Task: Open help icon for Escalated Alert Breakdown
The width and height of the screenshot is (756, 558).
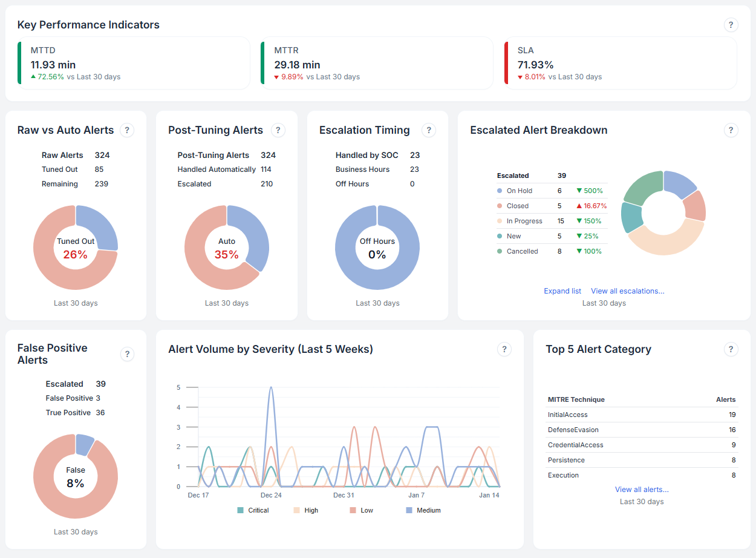Action: (x=731, y=130)
